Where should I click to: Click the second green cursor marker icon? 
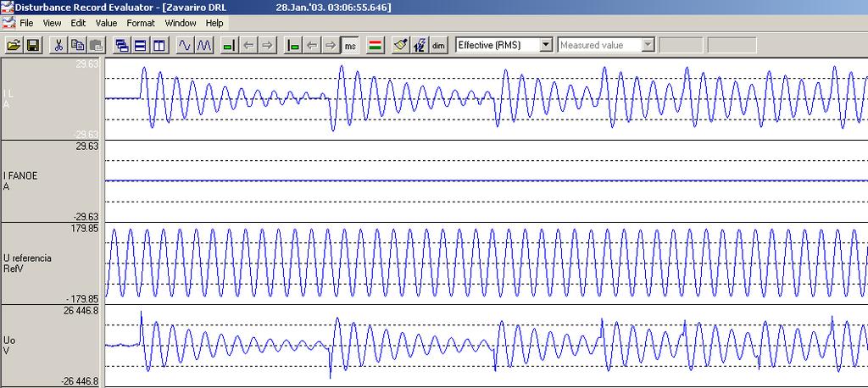click(293, 46)
